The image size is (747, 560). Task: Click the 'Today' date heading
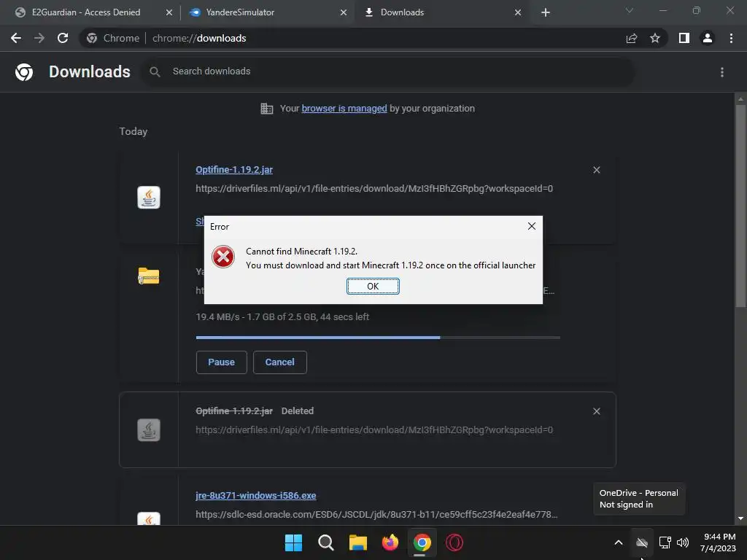point(133,131)
